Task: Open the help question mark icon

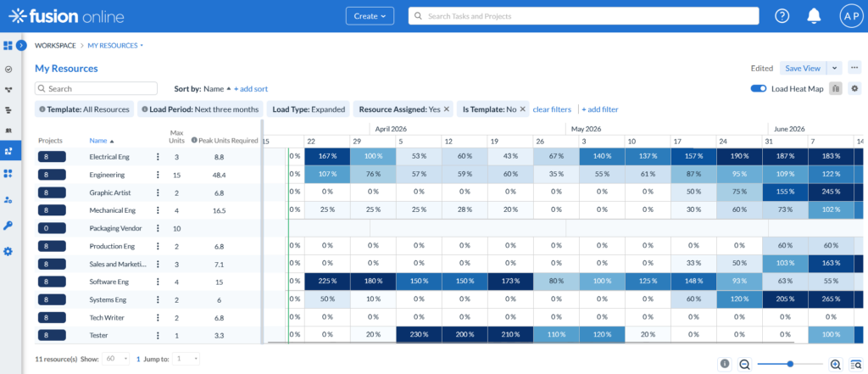Action: pyautogui.click(x=782, y=16)
